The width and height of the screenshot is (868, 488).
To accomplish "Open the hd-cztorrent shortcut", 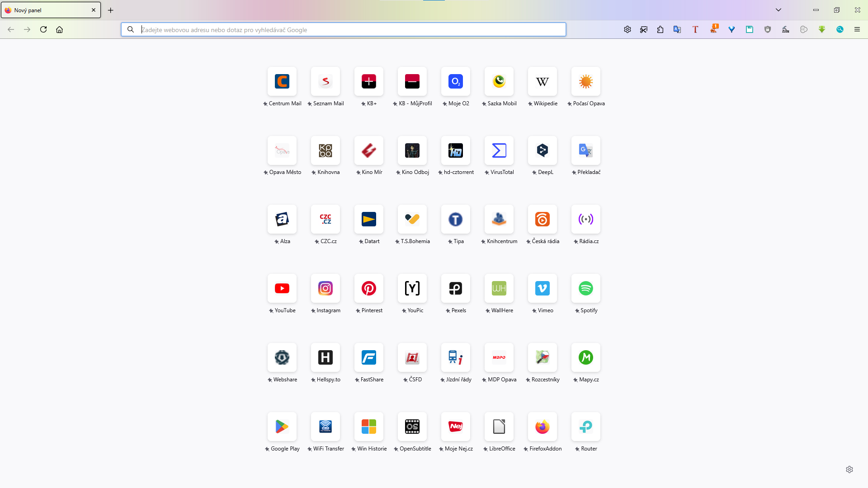I will (456, 150).
